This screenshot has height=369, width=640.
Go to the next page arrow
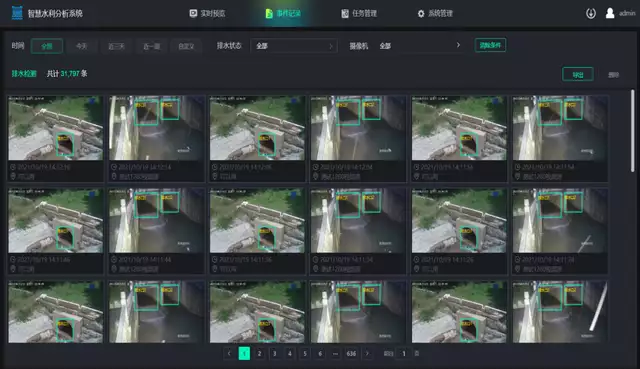coord(367,353)
